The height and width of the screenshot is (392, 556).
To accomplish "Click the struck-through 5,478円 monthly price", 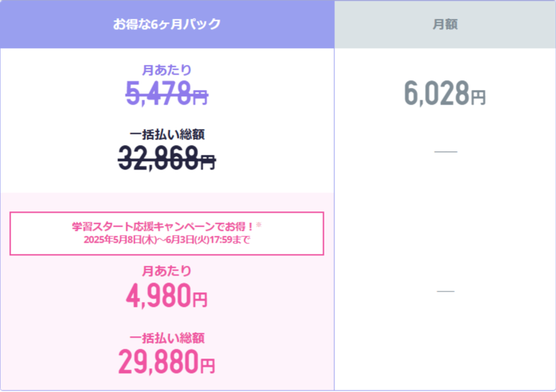I will coord(167,93).
